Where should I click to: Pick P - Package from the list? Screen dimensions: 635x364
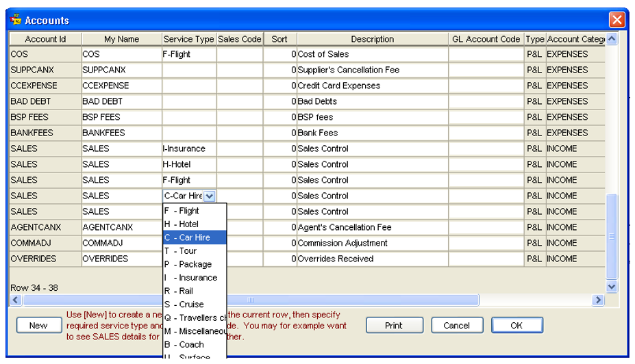click(195, 264)
